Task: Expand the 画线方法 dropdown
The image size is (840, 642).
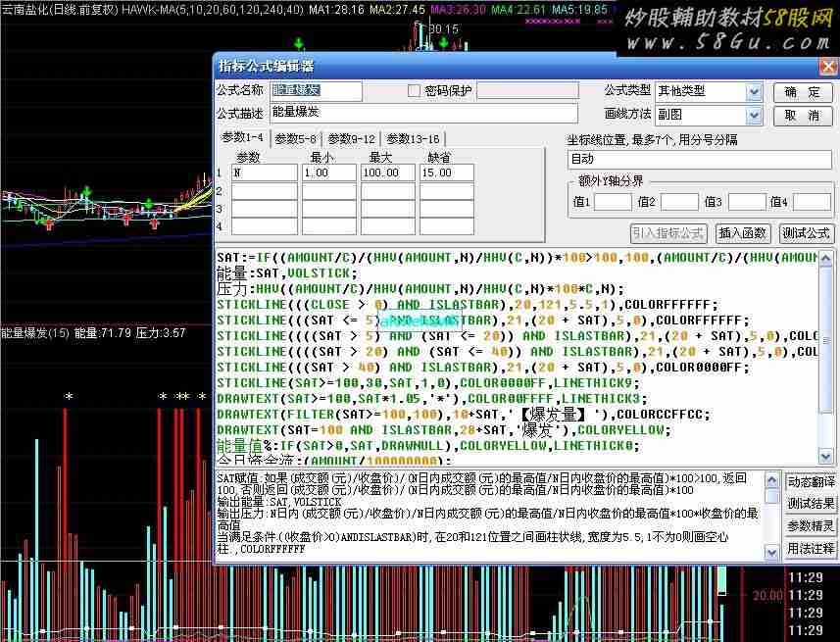Action: coord(753,115)
